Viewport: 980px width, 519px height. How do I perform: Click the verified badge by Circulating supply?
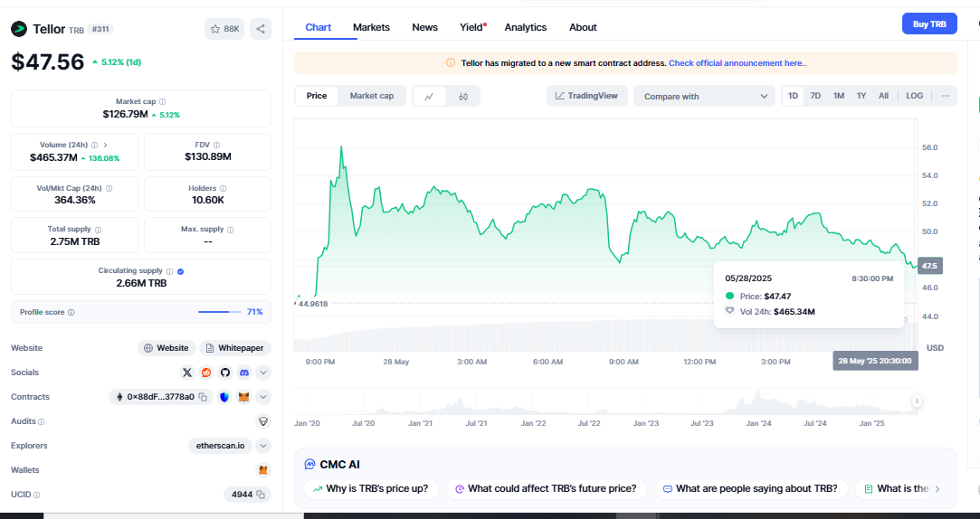(x=181, y=271)
